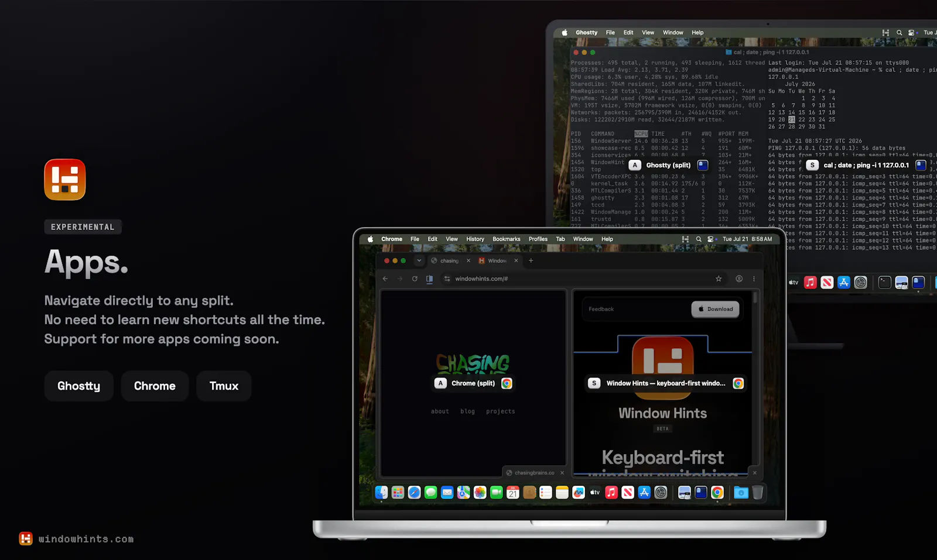This screenshot has height=560, width=937.
Task: Open Control Center in Chrome menu bar
Action: (x=711, y=239)
